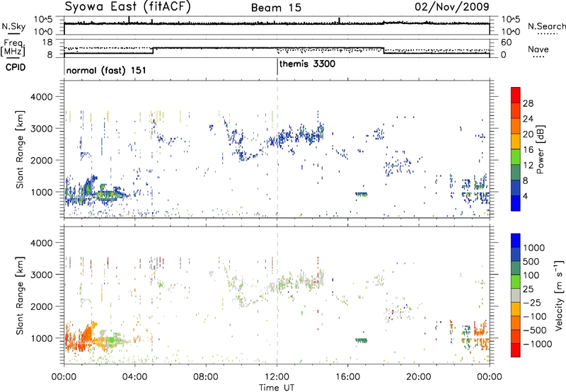Select the "Beam 15" header label

click(276, 8)
